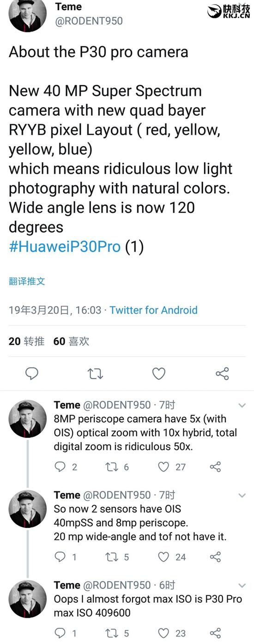The width and height of the screenshot is (254, 644).
Task: Retweet the main P30 pro camera tweet
Action: (x=95, y=373)
